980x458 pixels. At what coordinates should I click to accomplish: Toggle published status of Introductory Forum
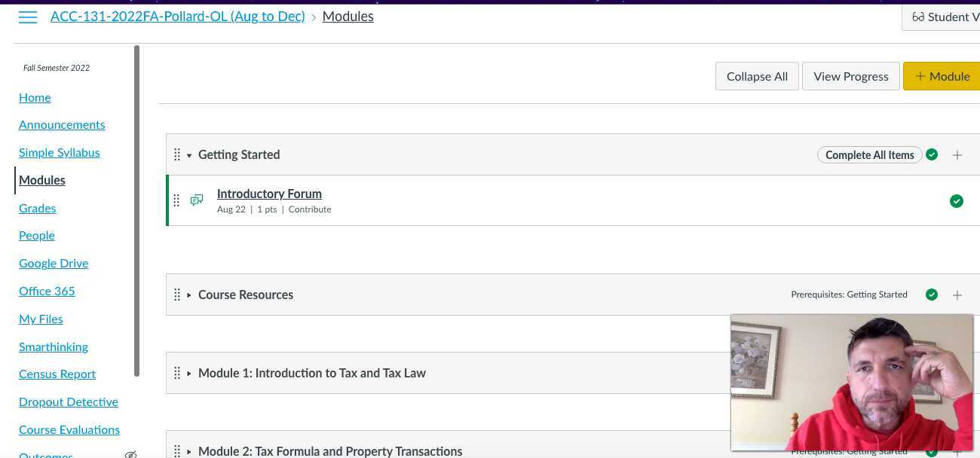pyautogui.click(x=957, y=201)
